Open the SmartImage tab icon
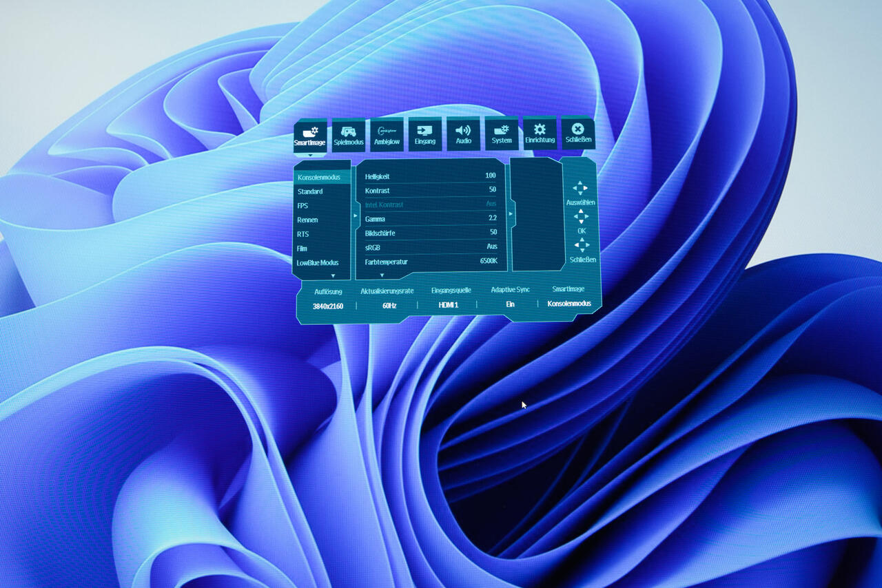882x588 pixels. click(310, 130)
